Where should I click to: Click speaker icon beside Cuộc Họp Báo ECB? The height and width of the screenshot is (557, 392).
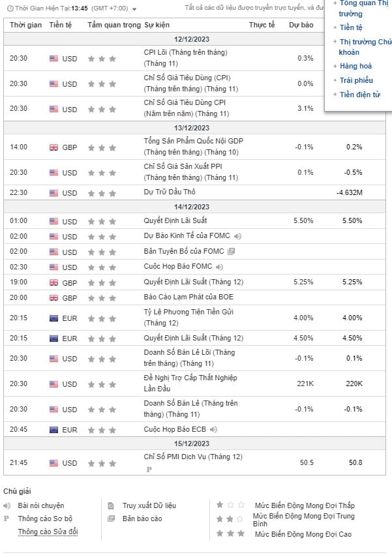coord(213,430)
